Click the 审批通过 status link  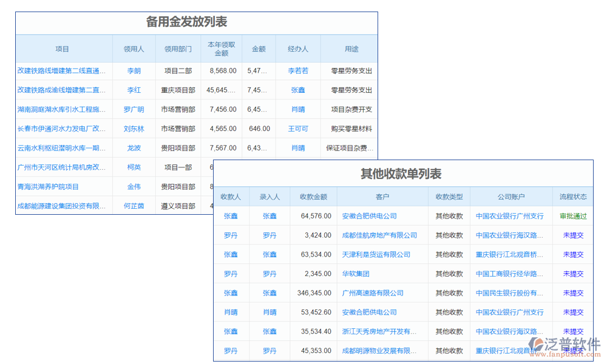[x=573, y=215]
